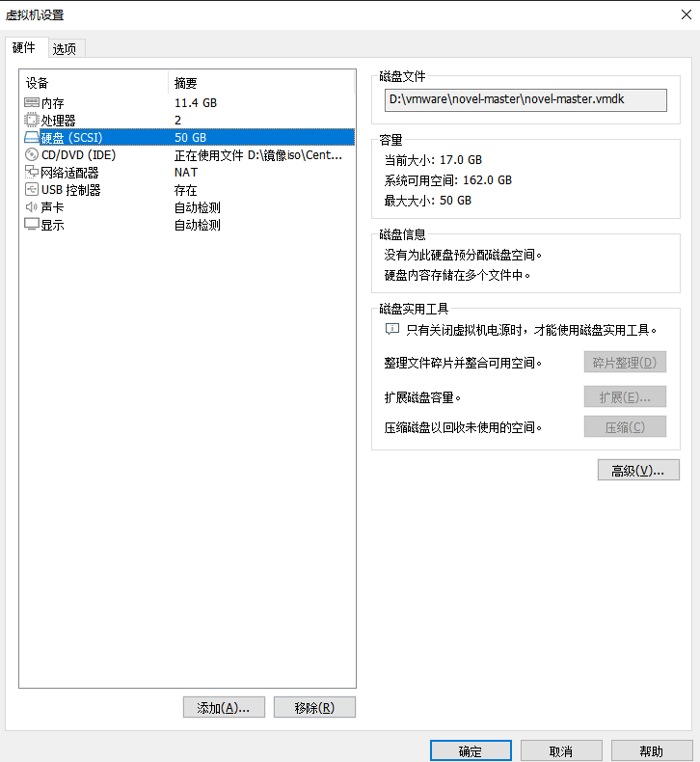
Task: Select the network adapter (网络适配器) icon
Action: click(x=32, y=172)
